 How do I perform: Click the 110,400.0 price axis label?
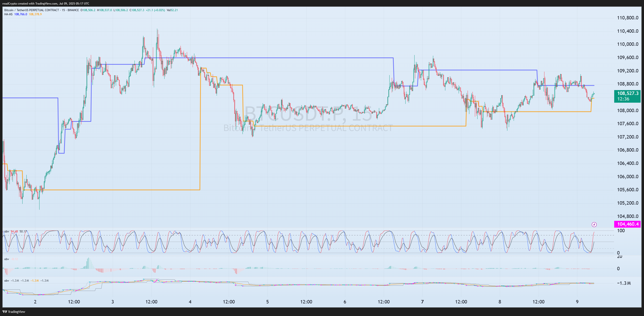[628, 31]
